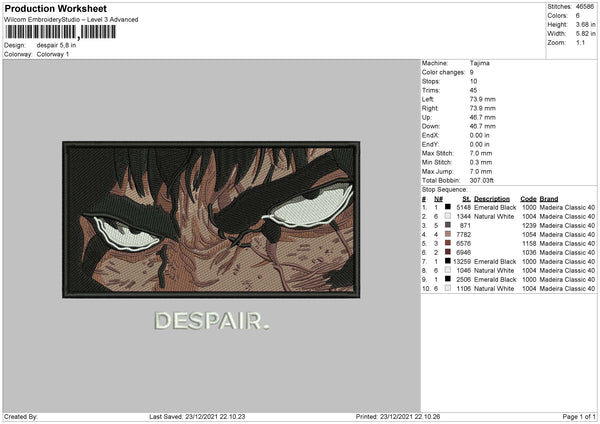Click Emerald Black description in stop row 1
Viewport: 600px width, 424px height.
click(x=495, y=207)
